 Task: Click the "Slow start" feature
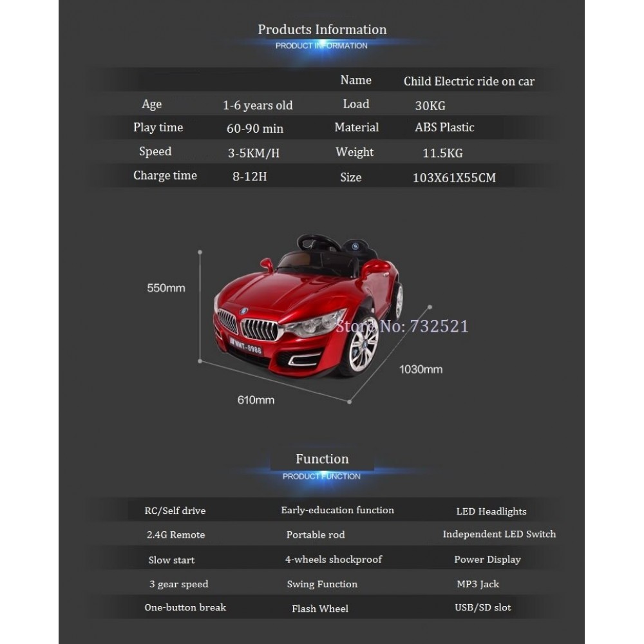pos(171,560)
